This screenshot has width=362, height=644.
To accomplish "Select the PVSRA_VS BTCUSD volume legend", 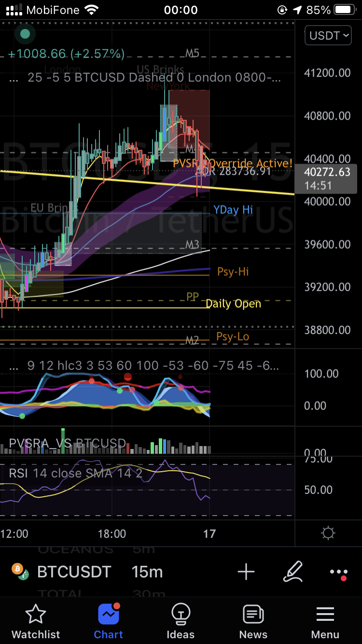I will coord(68,443).
